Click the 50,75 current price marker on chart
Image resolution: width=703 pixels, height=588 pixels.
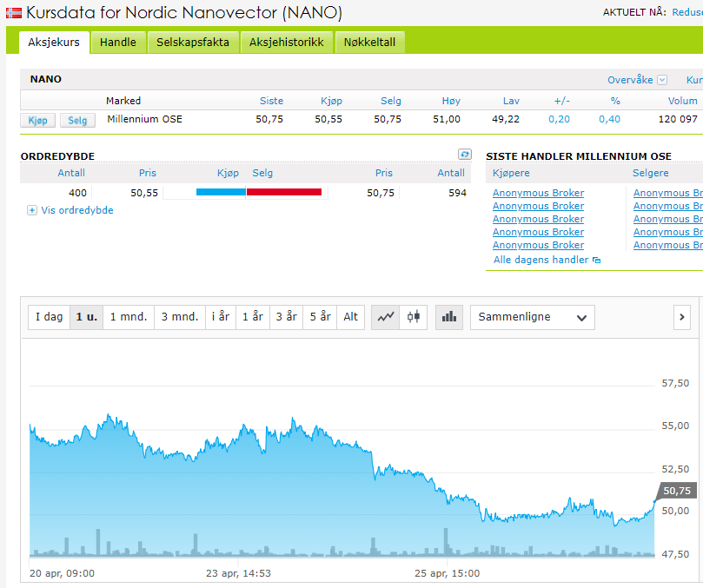(x=677, y=492)
